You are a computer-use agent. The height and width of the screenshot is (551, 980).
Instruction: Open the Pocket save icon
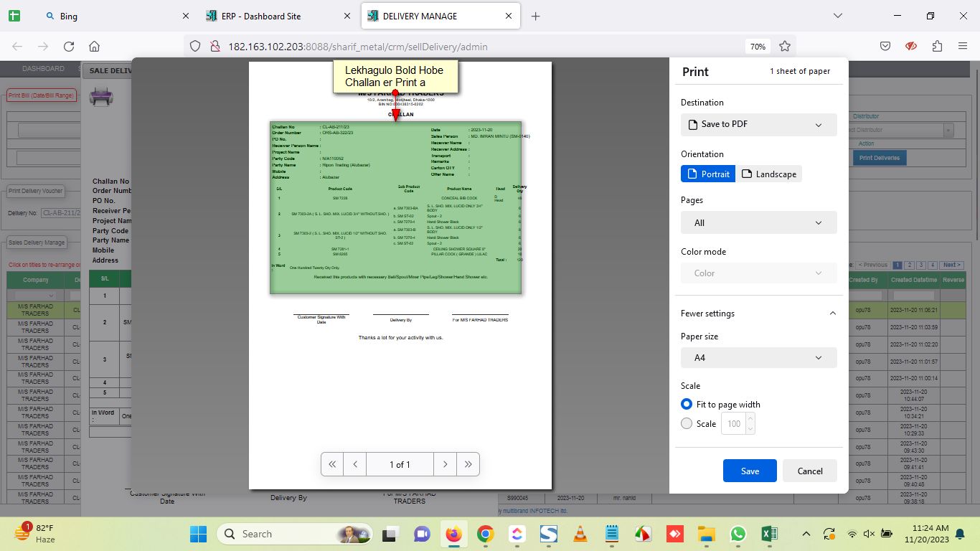coord(885,47)
